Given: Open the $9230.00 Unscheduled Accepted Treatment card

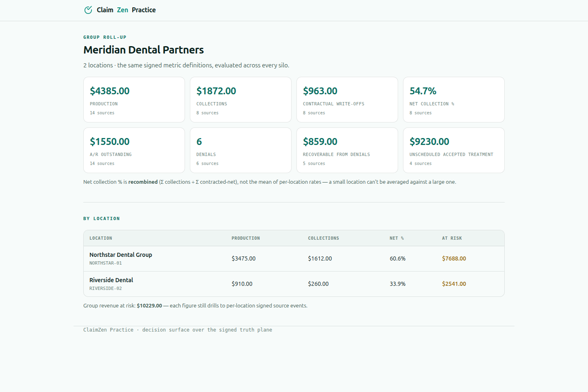Looking at the screenshot, I should click(454, 150).
